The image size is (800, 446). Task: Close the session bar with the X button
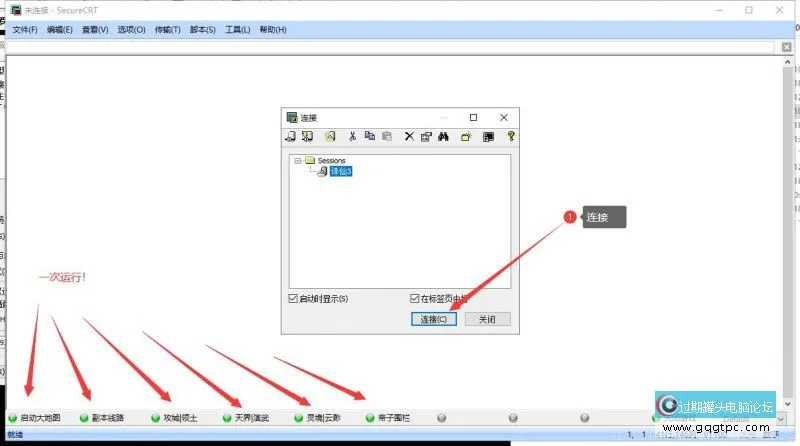786,47
